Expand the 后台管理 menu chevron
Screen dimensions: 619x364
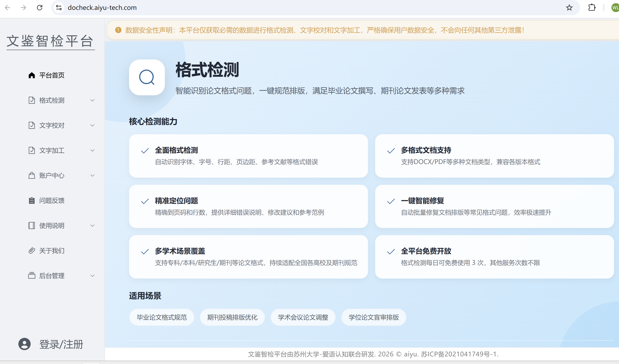point(92,276)
